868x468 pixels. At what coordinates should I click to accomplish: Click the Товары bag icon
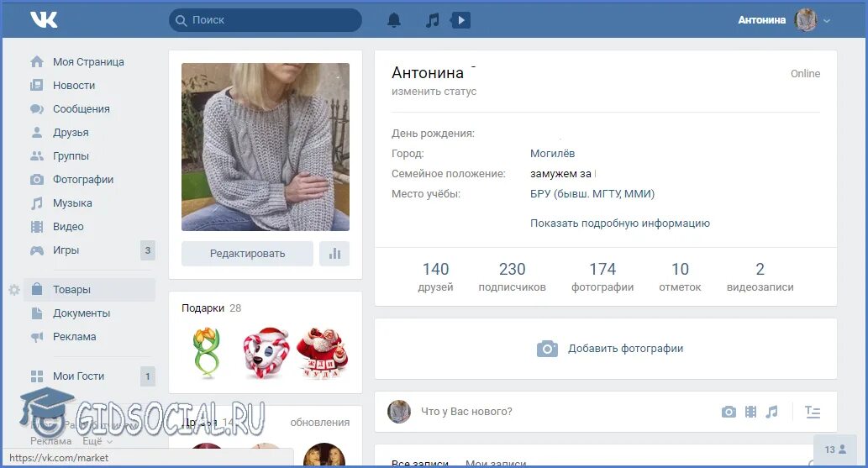36,289
